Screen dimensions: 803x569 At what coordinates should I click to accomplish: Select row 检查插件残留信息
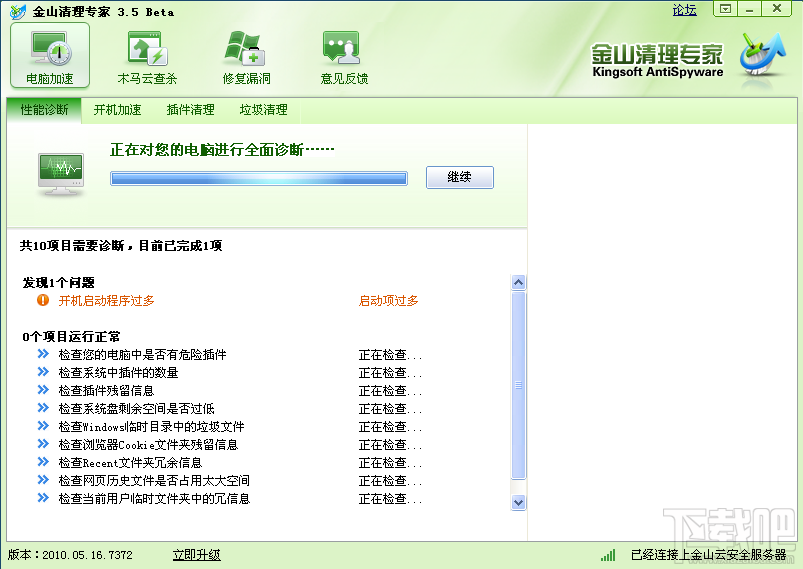coord(229,390)
